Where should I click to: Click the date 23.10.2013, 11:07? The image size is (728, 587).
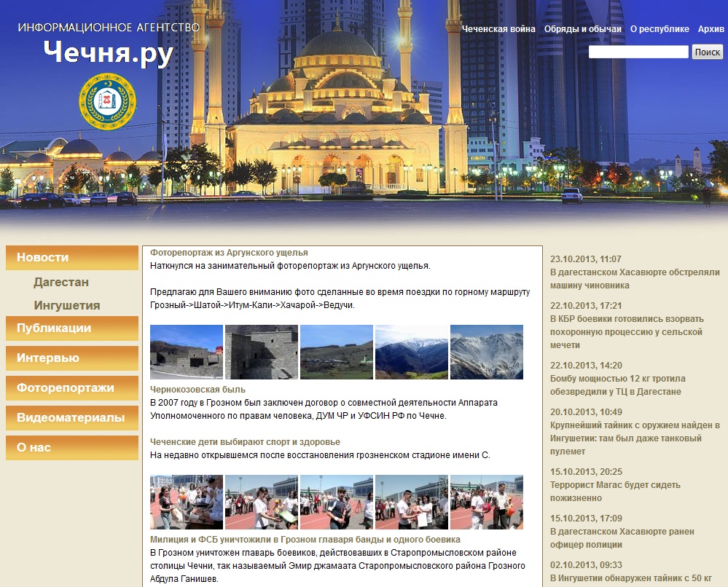[x=585, y=259]
